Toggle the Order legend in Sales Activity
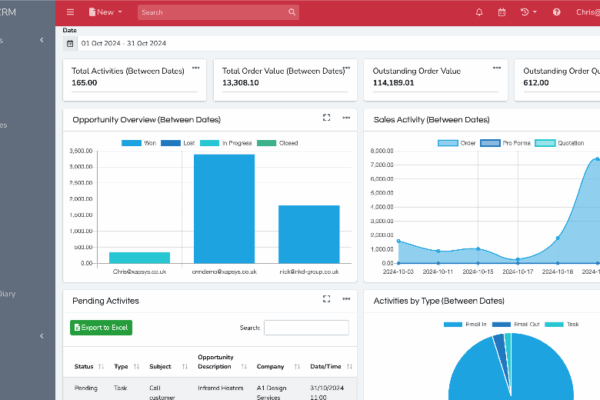Screen dimensions: 600x400 click(457, 143)
